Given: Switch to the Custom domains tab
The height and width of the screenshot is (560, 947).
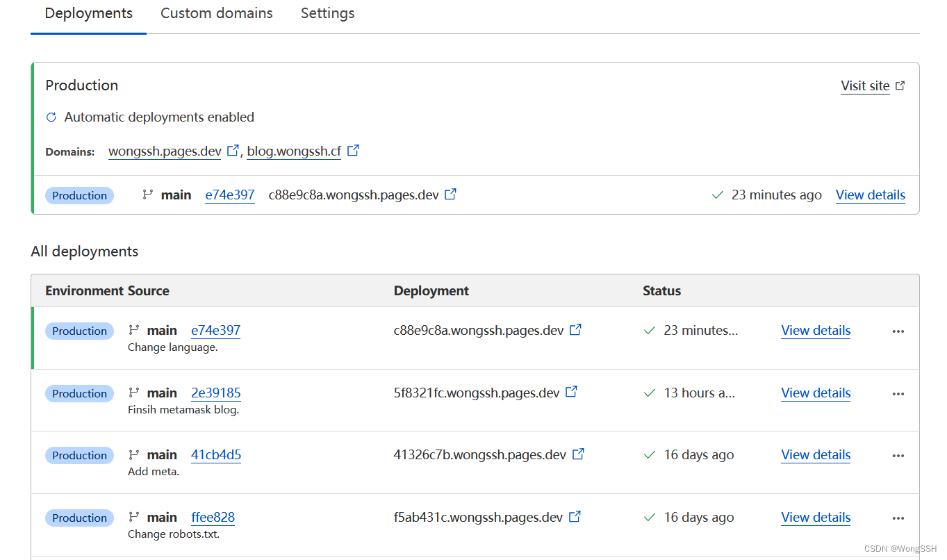Looking at the screenshot, I should click(217, 13).
